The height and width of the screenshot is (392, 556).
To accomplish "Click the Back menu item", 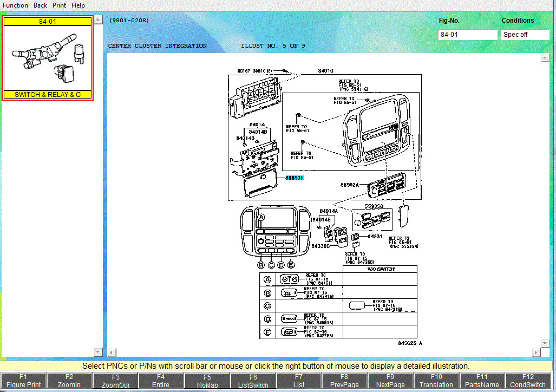I will (41, 5).
